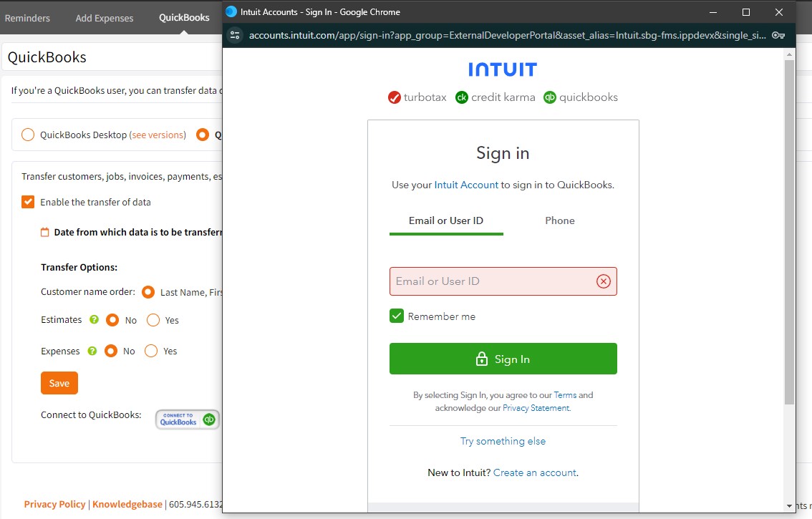
Task: Click the Sign in heading text
Action: coord(503,153)
